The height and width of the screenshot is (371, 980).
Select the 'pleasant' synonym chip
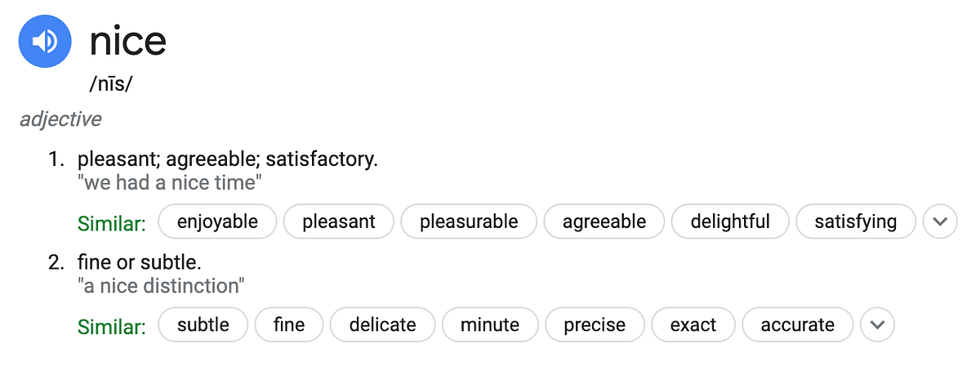pos(339,221)
